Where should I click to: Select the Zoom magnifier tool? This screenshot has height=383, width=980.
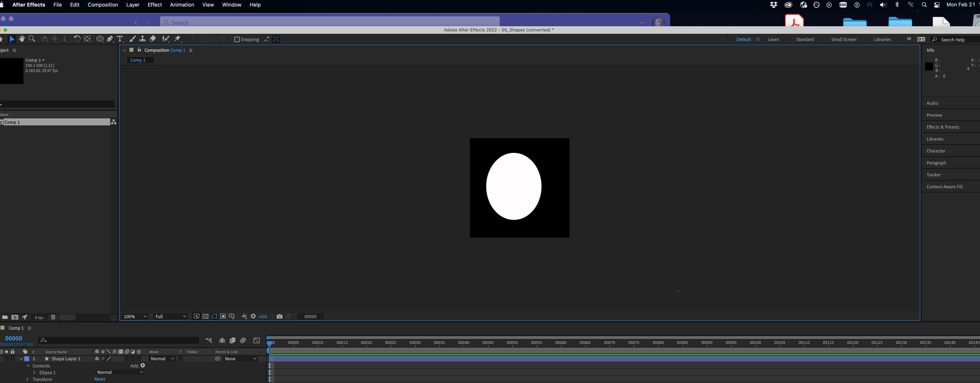pyautogui.click(x=32, y=39)
